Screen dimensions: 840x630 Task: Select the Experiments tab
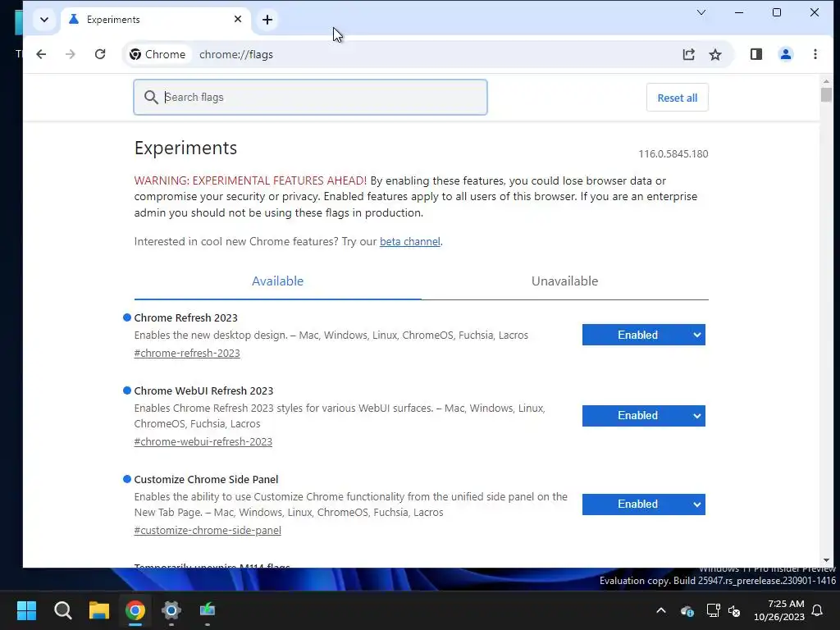click(x=155, y=20)
